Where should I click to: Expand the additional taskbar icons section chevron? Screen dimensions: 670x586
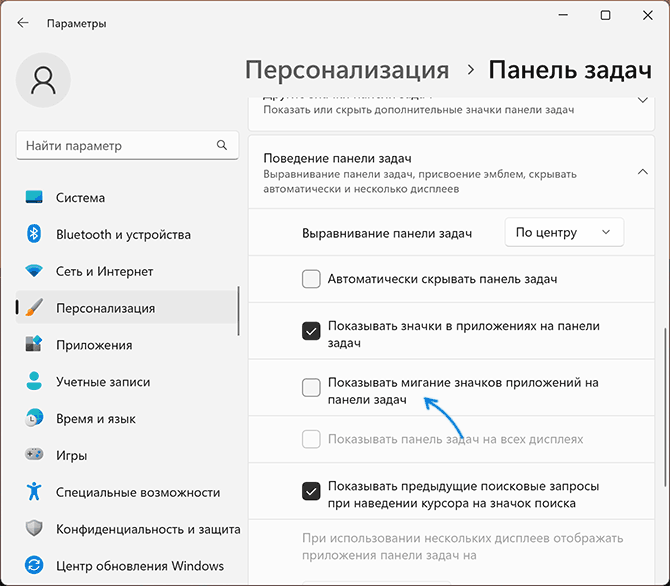643,100
